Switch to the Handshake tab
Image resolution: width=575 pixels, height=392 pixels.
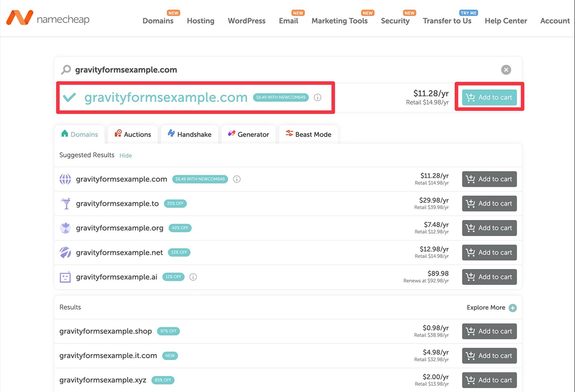[x=189, y=134]
